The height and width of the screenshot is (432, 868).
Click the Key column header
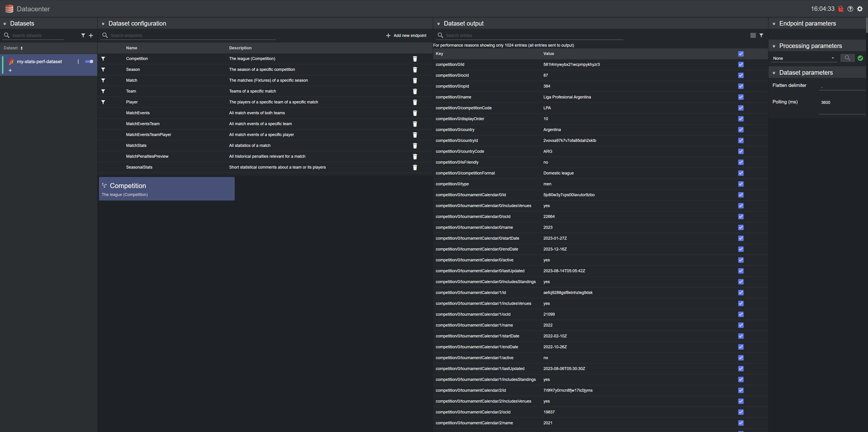click(439, 54)
